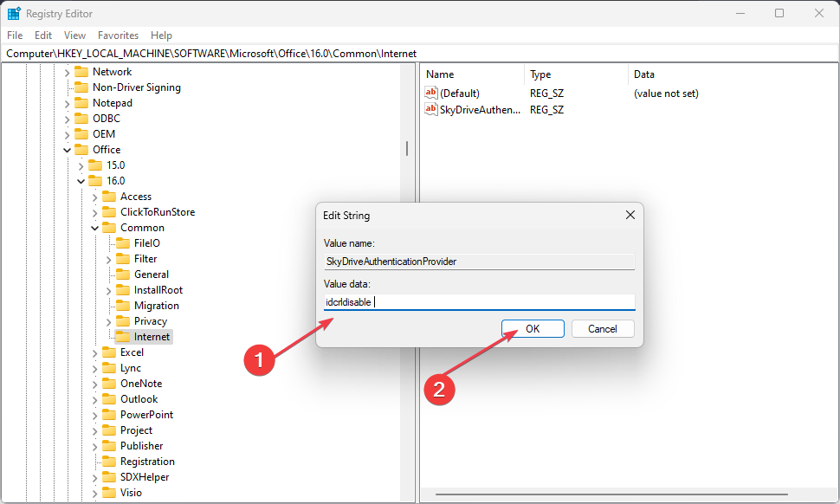Click the ODBC folder icon
The image size is (840, 504).
(81, 119)
